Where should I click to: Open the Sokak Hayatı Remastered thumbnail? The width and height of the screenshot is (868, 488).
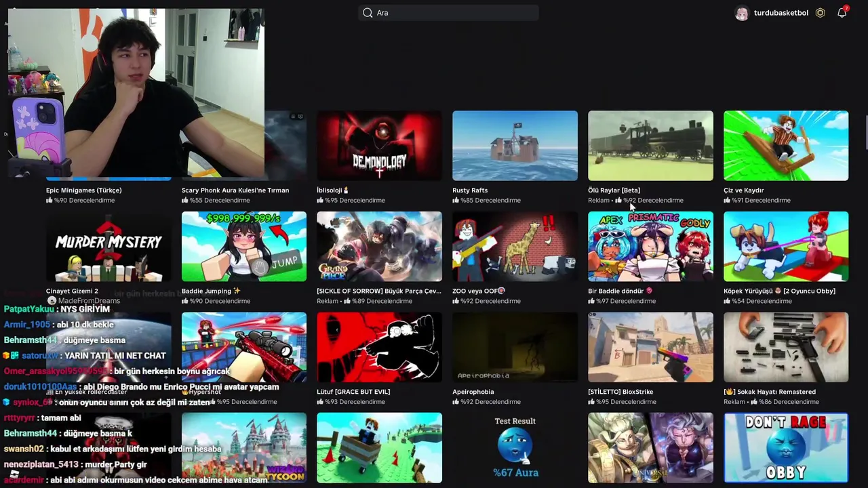(786, 347)
